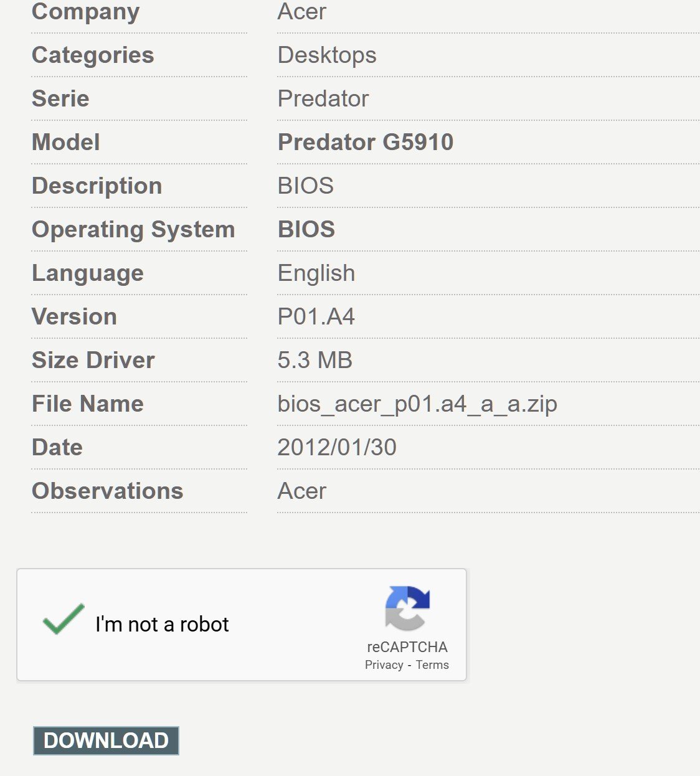Screen dimensions: 700x776
Task: Toggle the I'm not a robot checkmark
Action: point(64,620)
